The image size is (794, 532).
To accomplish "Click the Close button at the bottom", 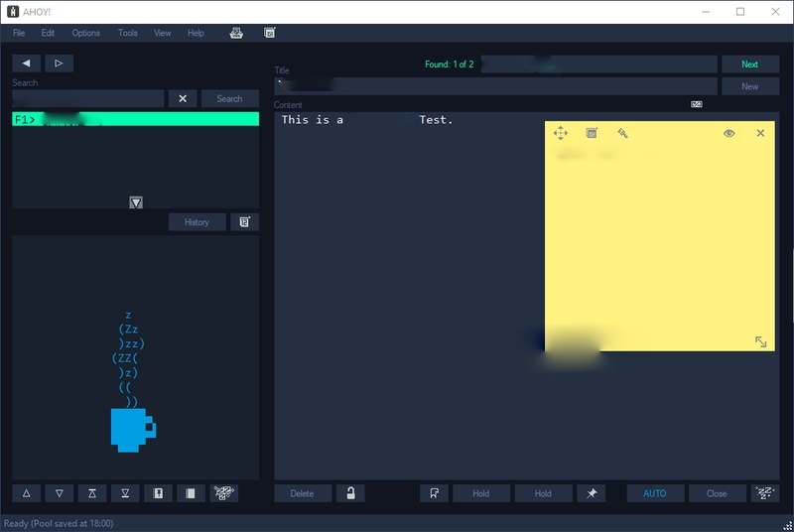I will click(717, 493).
